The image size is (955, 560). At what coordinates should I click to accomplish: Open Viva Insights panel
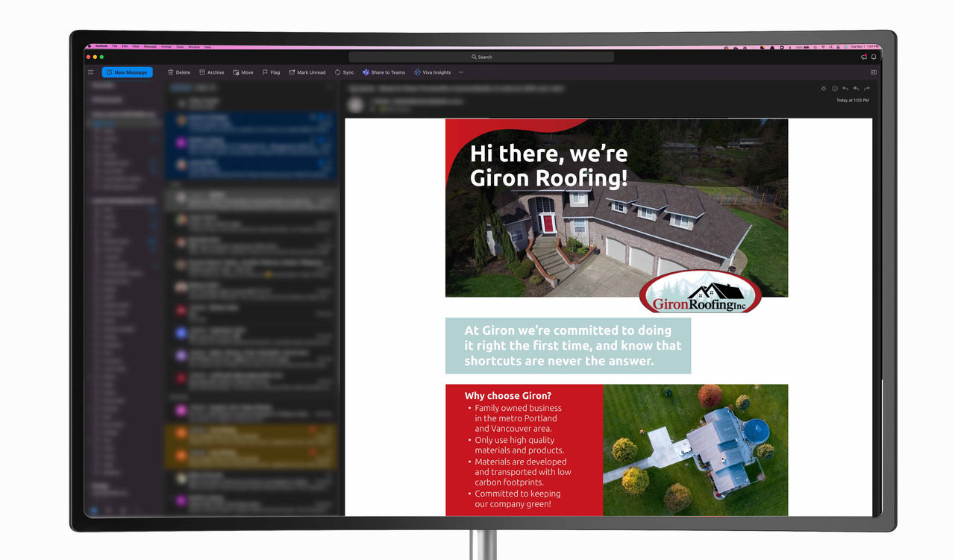pyautogui.click(x=433, y=72)
